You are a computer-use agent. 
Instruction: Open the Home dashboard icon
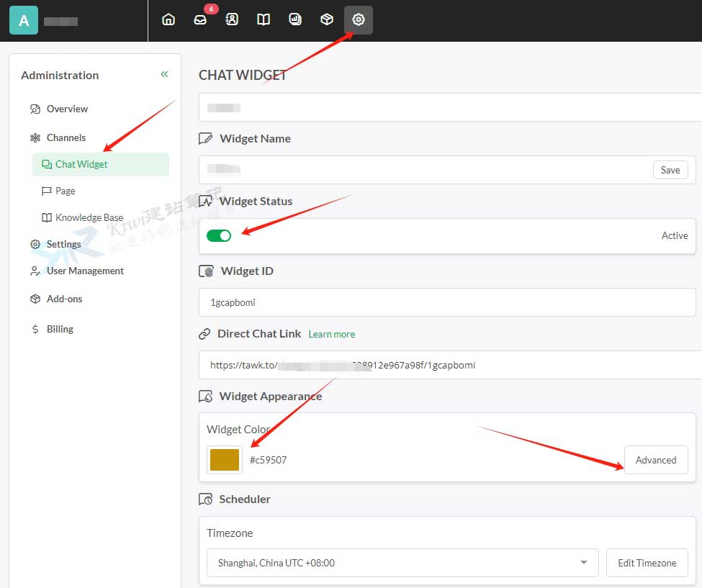point(168,20)
